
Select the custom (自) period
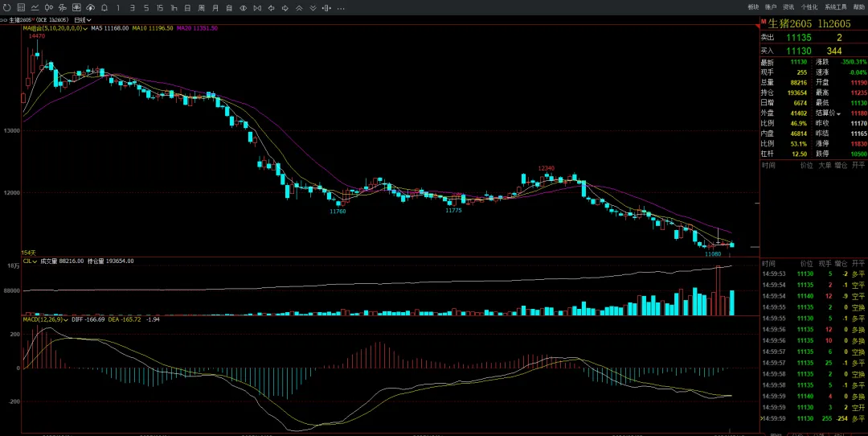point(229,8)
